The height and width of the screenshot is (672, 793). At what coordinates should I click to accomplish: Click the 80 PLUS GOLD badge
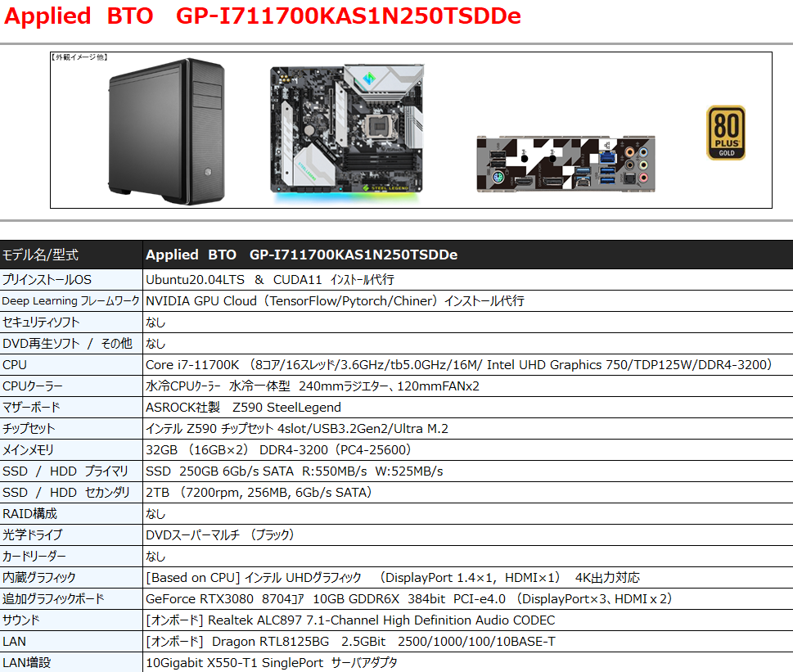(x=726, y=133)
